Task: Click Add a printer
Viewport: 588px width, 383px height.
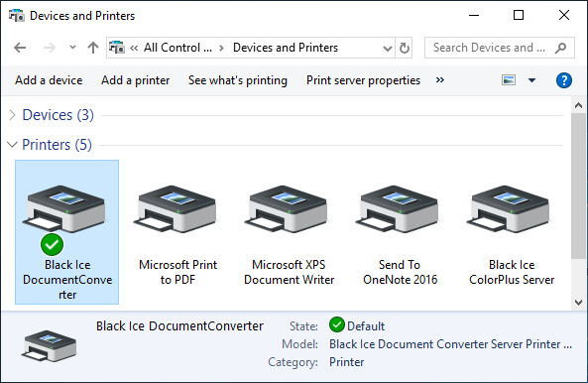Action: click(136, 80)
